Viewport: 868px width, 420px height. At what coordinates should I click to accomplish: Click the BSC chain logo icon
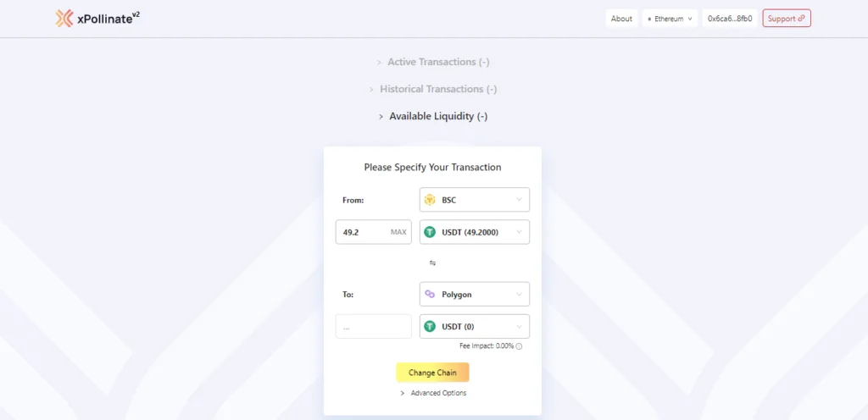[430, 200]
